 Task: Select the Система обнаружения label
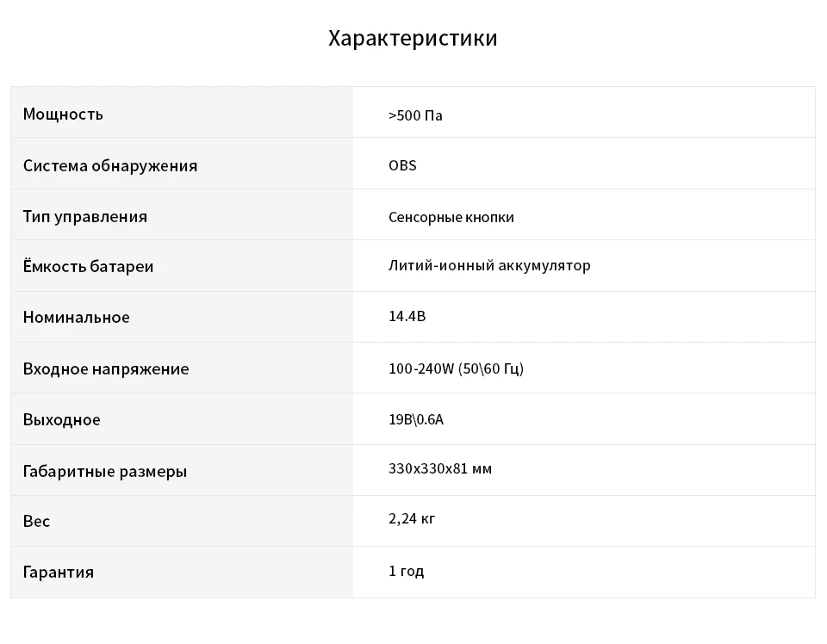109,165
